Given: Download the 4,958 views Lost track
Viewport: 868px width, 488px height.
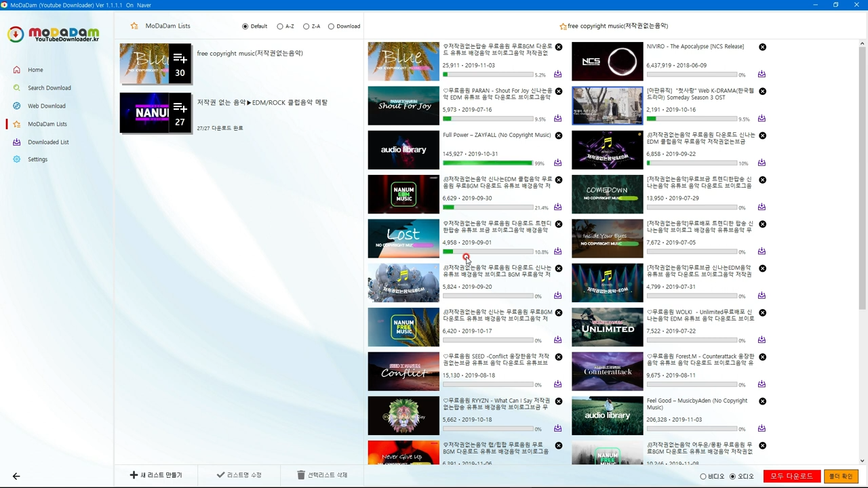Looking at the screenshot, I should click(x=557, y=251).
